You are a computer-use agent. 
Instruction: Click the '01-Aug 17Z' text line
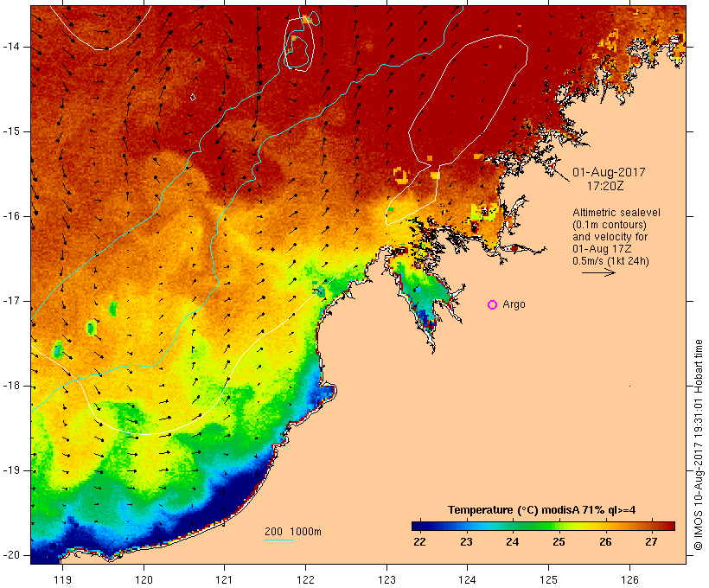(x=602, y=249)
